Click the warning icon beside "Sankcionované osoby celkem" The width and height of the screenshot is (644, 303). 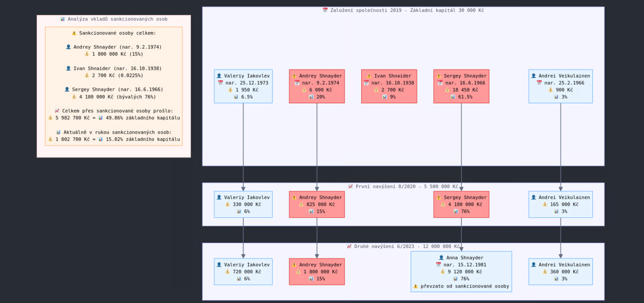point(74,33)
